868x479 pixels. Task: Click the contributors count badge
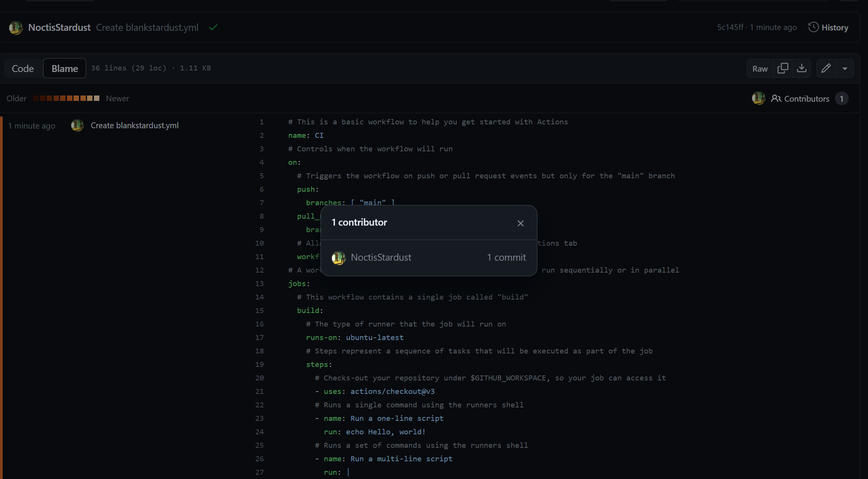tap(841, 99)
